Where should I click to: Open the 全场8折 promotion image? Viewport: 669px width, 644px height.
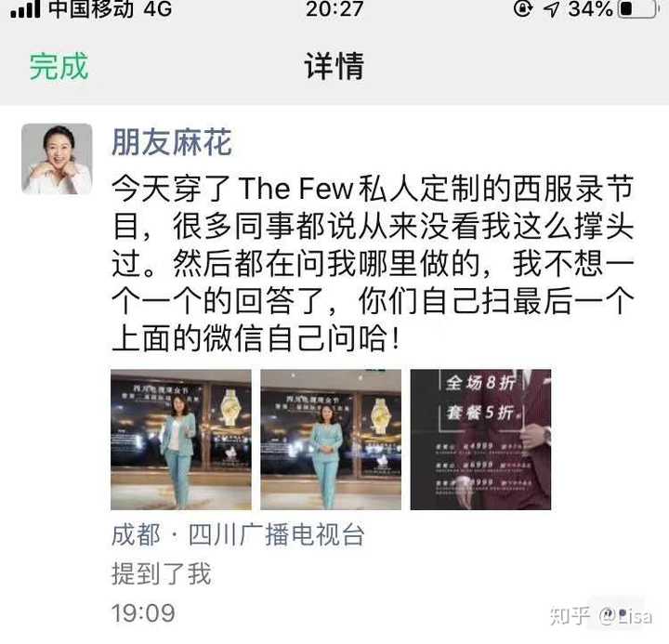[x=480, y=440]
